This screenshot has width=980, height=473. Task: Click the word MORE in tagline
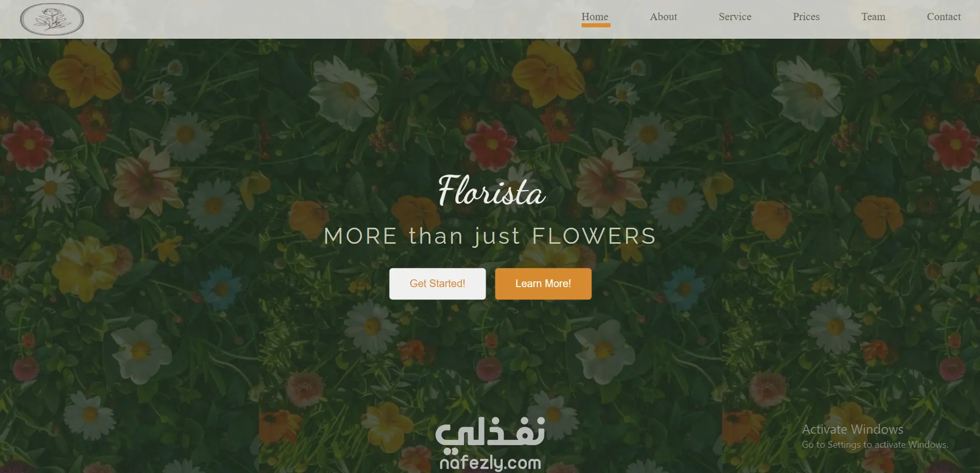(361, 236)
